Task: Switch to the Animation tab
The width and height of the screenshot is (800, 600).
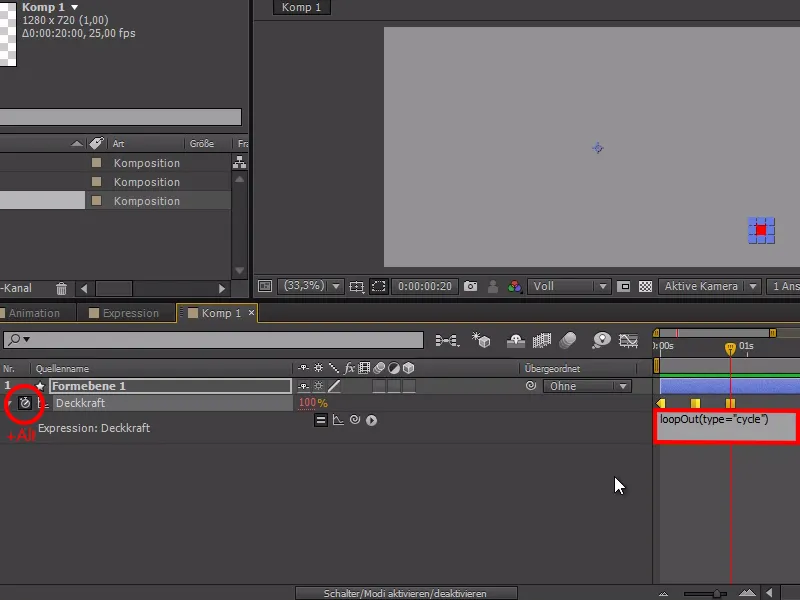Action: (x=37, y=313)
